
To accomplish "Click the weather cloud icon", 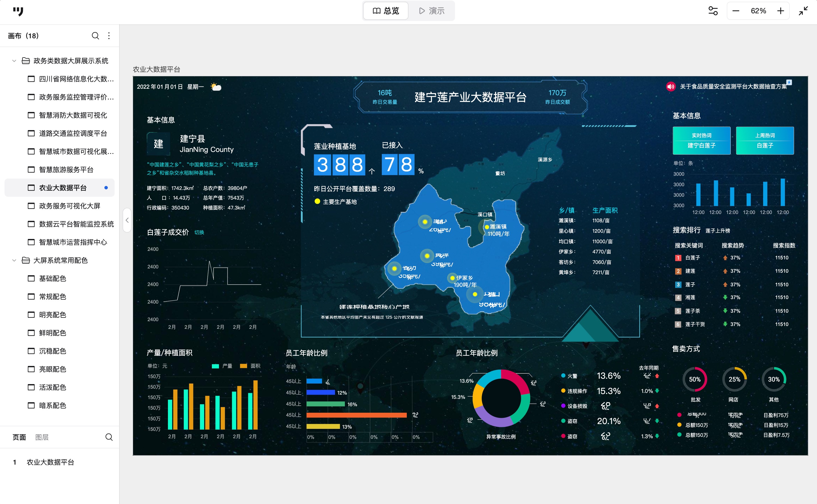I will pyautogui.click(x=216, y=87).
